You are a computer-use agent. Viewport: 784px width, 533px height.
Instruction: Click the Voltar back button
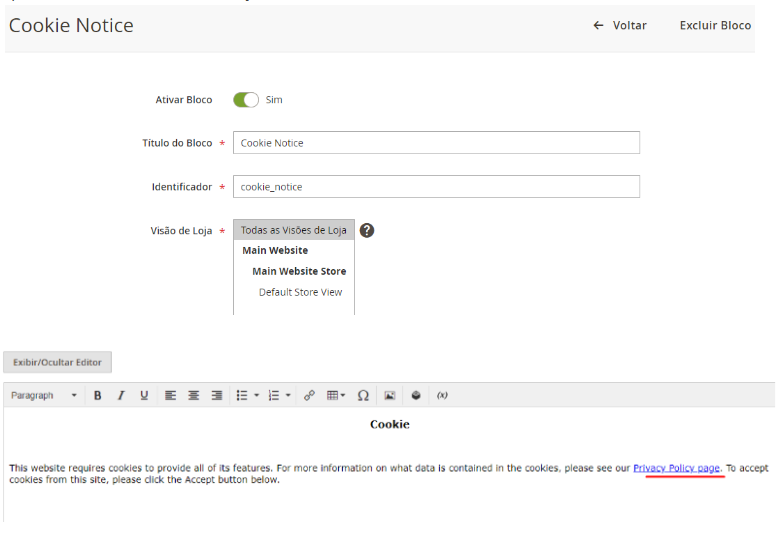click(620, 26)
